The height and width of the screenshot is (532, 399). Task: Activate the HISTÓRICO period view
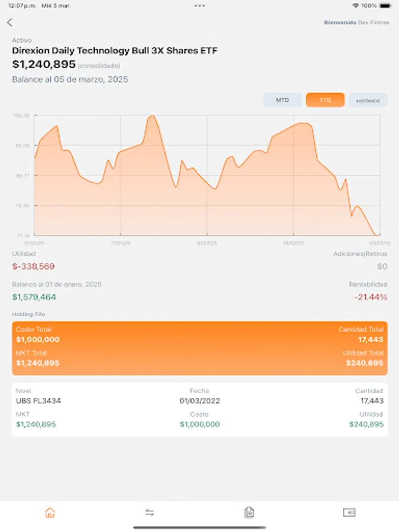click(367, 100)
